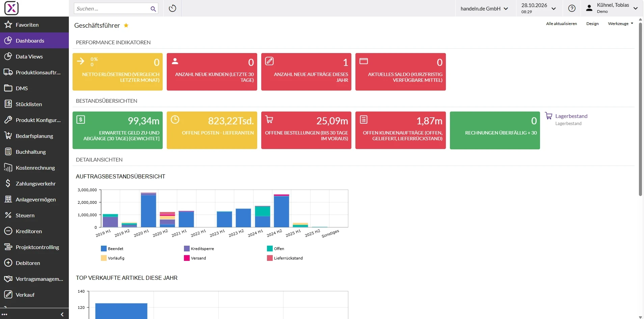This screenshot has height=319, width=644.
Task: Open the help question mark icon
Action: tap(572, 8)
